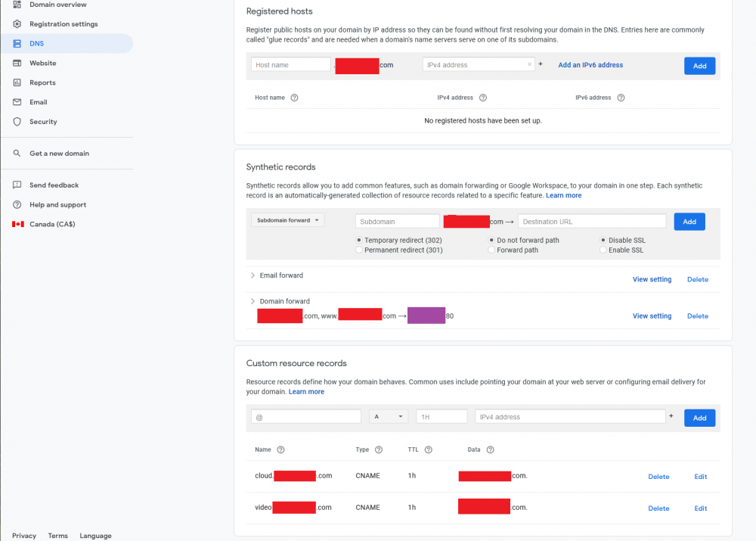Image resolution: width=756 pixels, height=541 pixels.
Task: Click the @ record name input field
Action: (306, 416)
